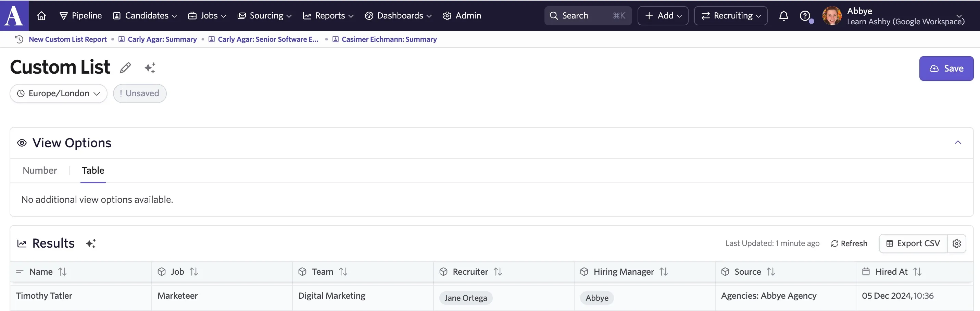The image size is (980, 311).
Task: Open the Candidates dropdown menu
Action: (145, 16)
